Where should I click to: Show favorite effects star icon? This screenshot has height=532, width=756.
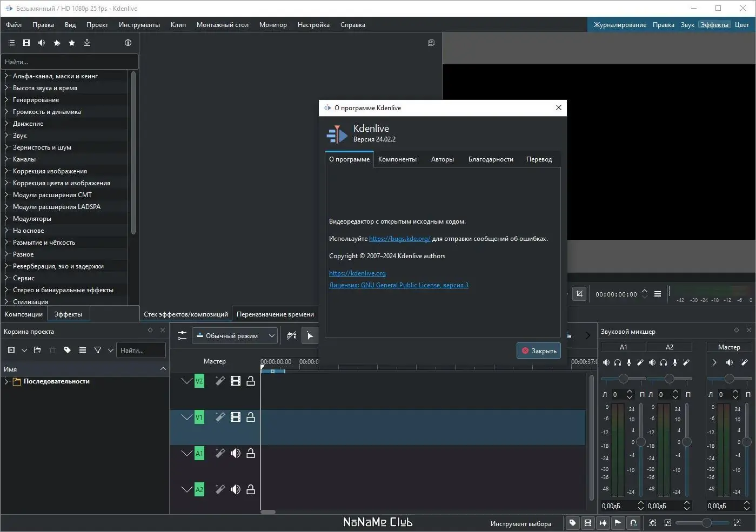pos(72,43)
